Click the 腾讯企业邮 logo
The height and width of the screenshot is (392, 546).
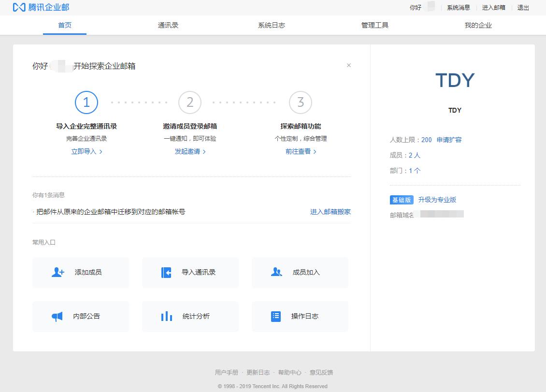pos(41,8)
